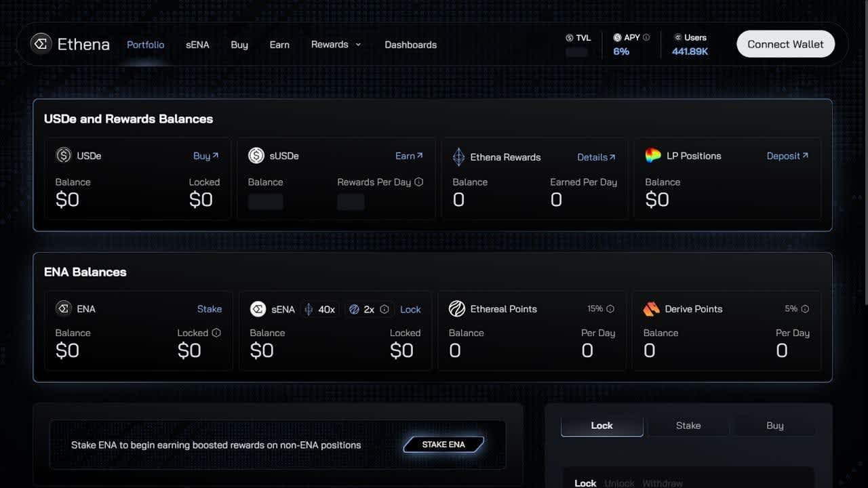
Task: Expand the Rewards dropdown menu
Action: (336, 44)
